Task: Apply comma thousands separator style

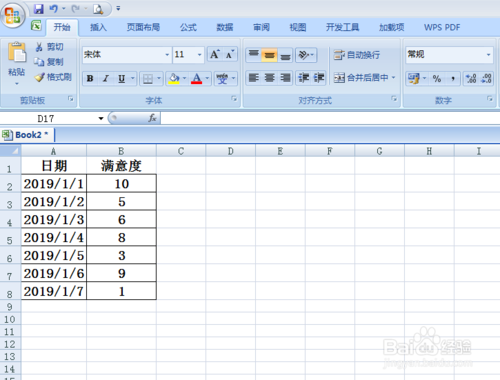Action: pyautogui.click(x=453, y=79)
